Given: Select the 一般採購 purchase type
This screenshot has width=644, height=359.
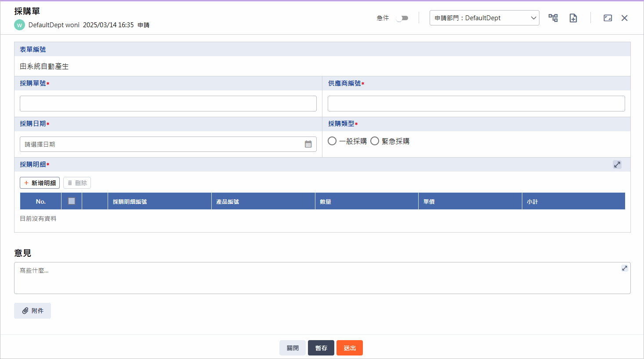Looking at the screenshot, I should tap(332, 140).
